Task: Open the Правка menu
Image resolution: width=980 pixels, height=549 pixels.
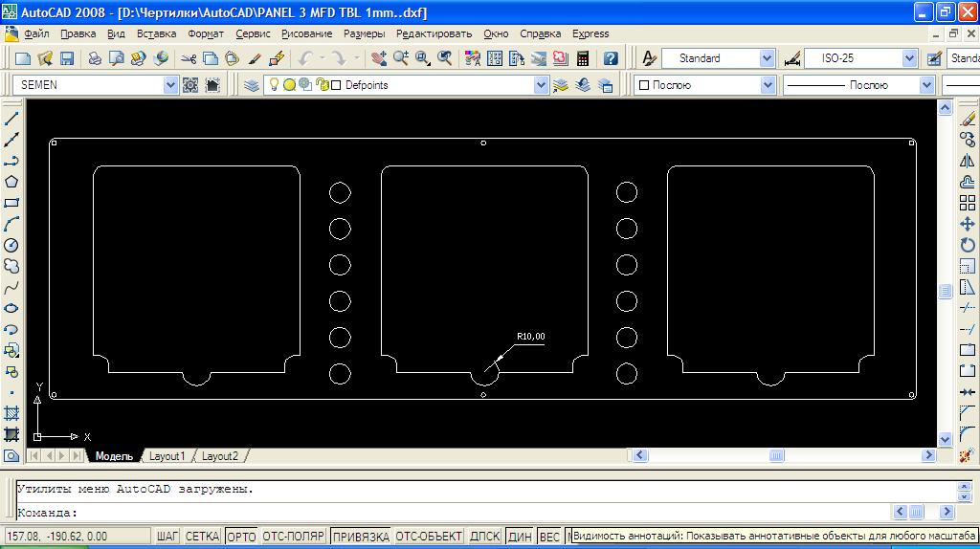Action: tap(78, 33)
